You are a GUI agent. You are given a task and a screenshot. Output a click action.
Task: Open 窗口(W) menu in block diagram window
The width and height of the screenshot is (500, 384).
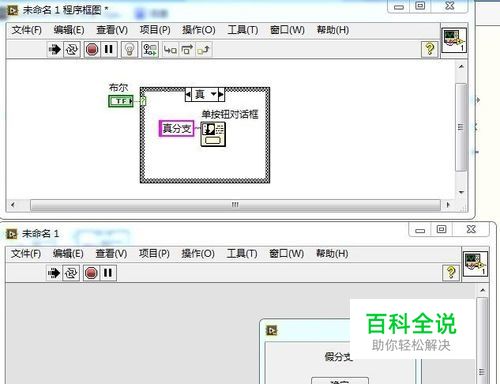287,30
